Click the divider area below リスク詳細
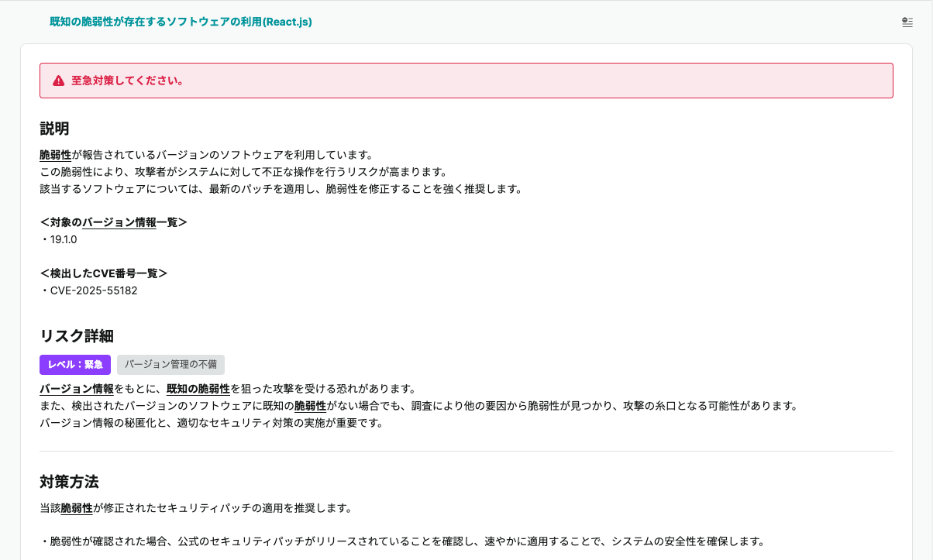 coord(465,448)
